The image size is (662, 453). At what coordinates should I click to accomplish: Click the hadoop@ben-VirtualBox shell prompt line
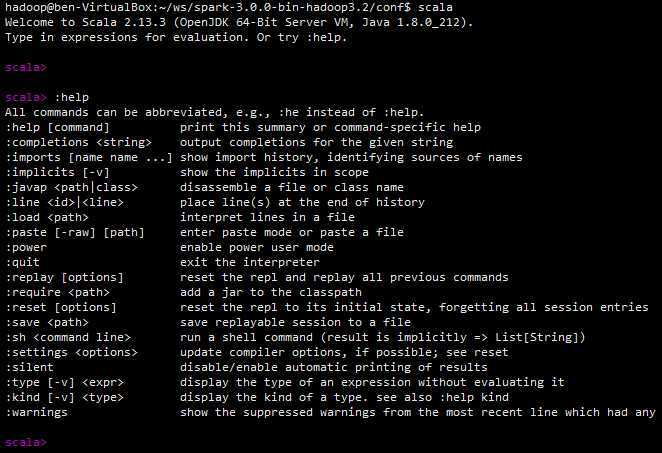(x=229, y=7)
